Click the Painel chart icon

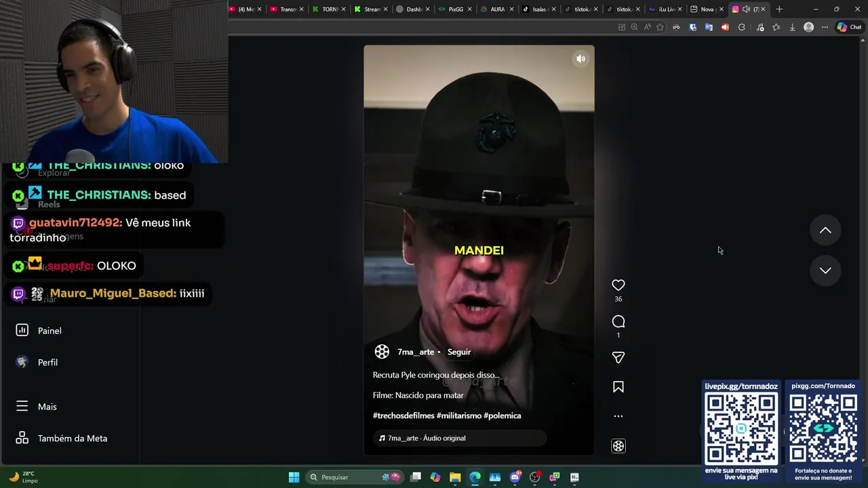(x=22, y=330)
